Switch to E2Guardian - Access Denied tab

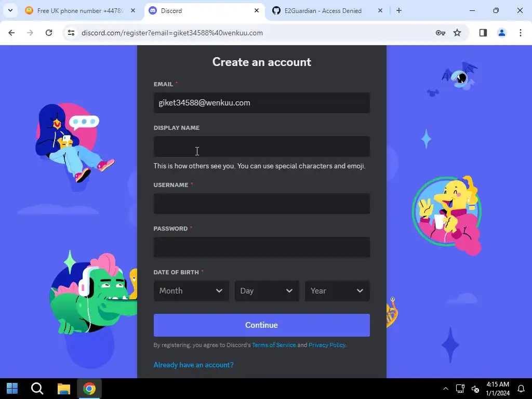328,11
